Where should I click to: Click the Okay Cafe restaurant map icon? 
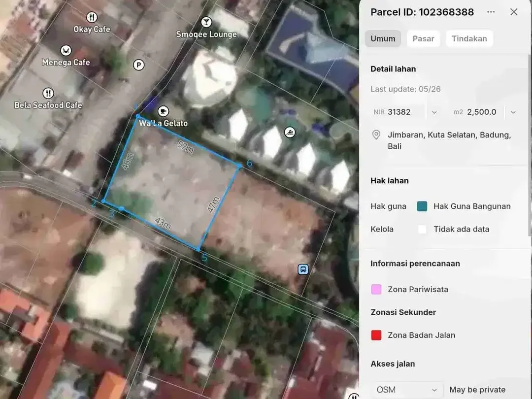92,17
